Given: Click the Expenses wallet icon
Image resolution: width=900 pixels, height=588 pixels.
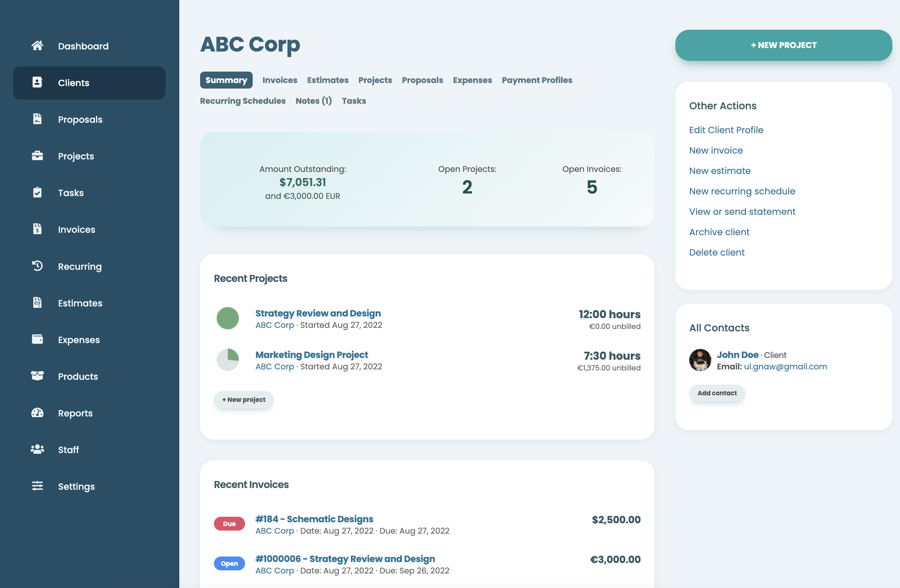Looking at the screenshot, I should 37,339.
